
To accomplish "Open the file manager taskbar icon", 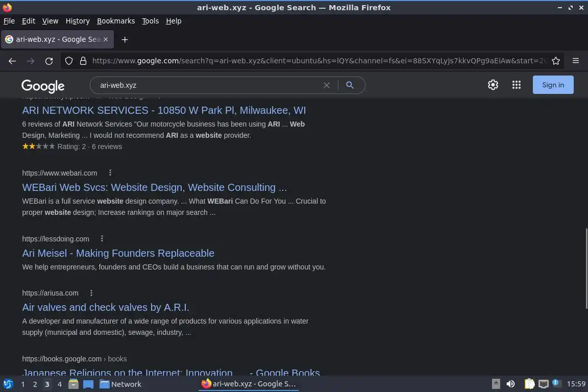I will click(x=73, y=384).
